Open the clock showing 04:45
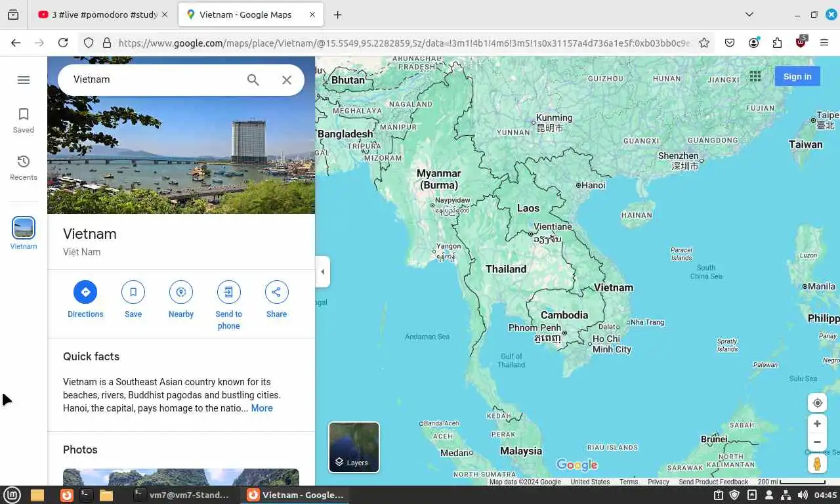Screen dimensions: 840x504 (826, 495)
